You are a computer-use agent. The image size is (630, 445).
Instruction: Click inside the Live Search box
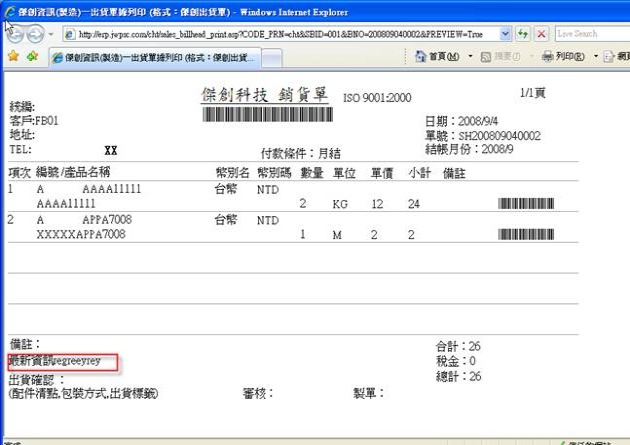[590, 33]
